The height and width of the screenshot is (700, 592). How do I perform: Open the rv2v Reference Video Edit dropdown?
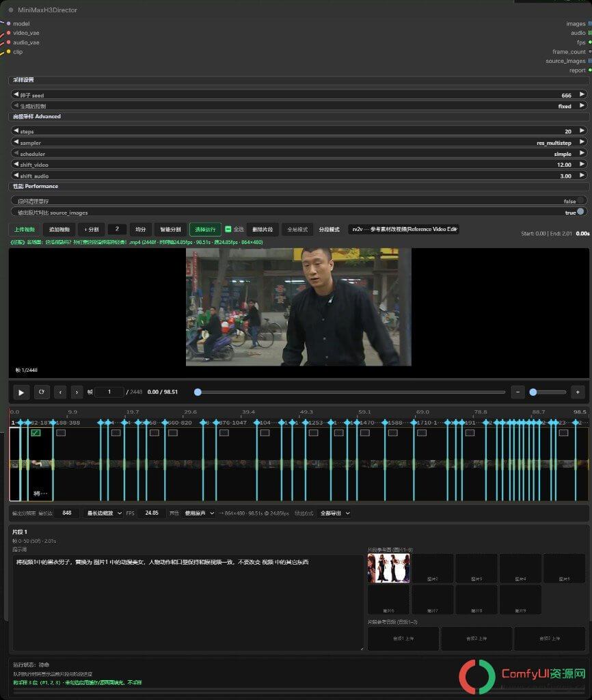pos(403,229)
